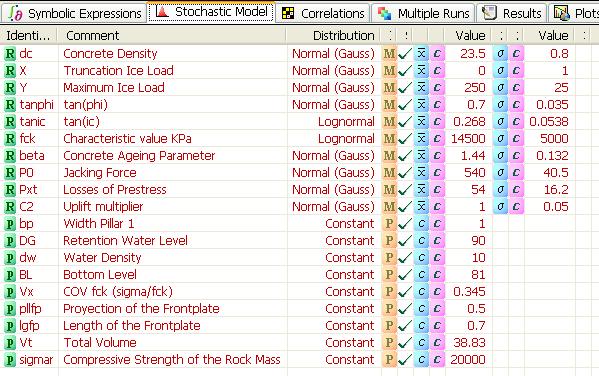Image resolution: width=599 pixels, height=376 pixels.
Task: Click the green R icon for dc
Action: (10, 54)
